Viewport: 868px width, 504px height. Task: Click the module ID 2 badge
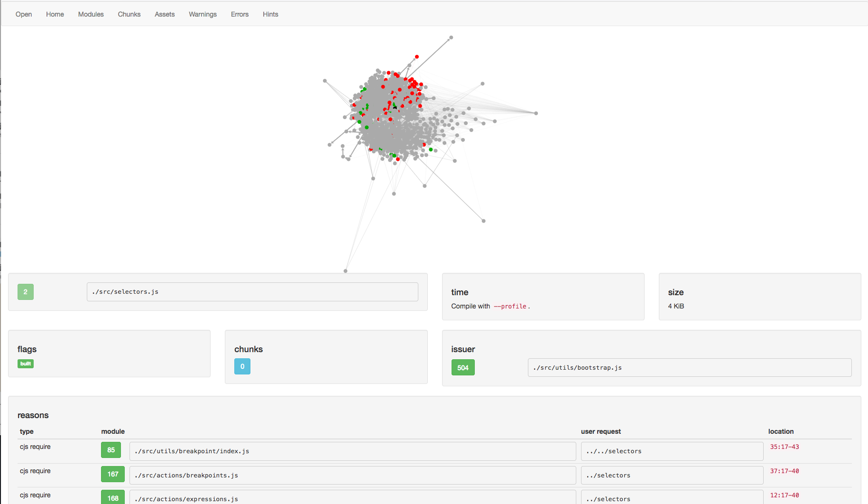pos(26,292)
